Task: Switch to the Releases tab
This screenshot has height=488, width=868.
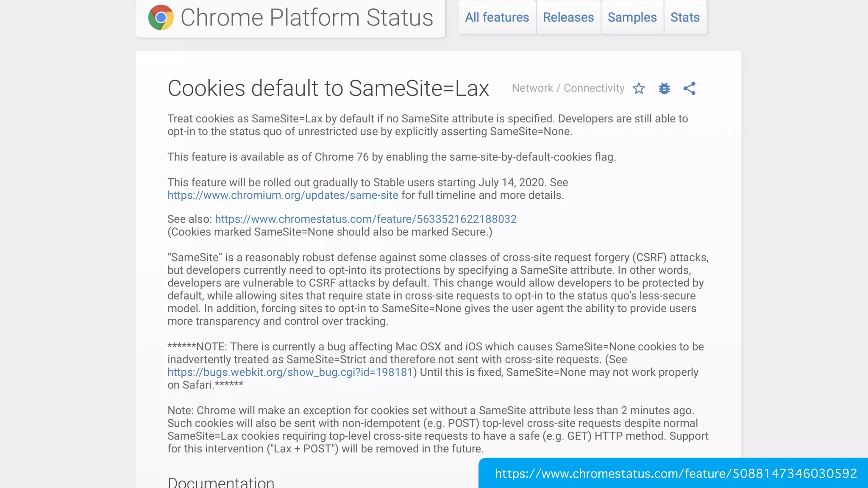Action: click(x=568, y=17)
